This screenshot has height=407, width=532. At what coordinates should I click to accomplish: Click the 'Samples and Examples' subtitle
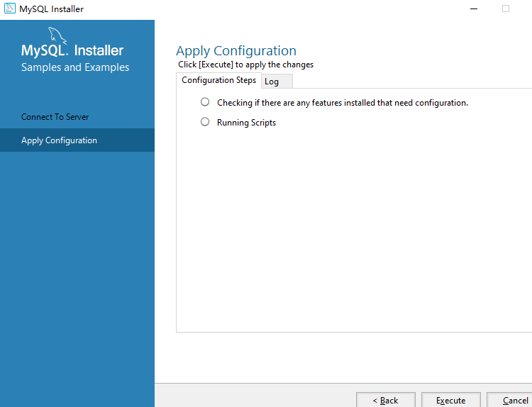(x=75, y=67)
